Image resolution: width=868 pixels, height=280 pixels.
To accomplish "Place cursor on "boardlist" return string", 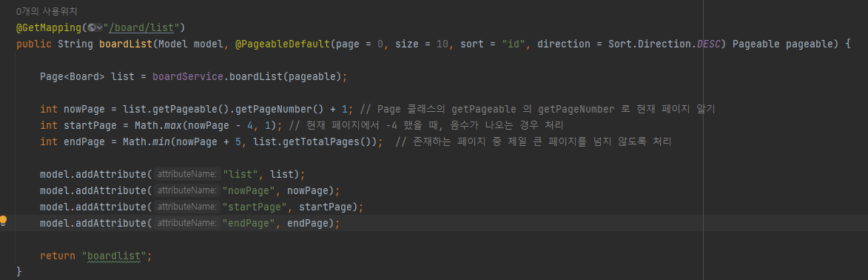I will [116, 256].
